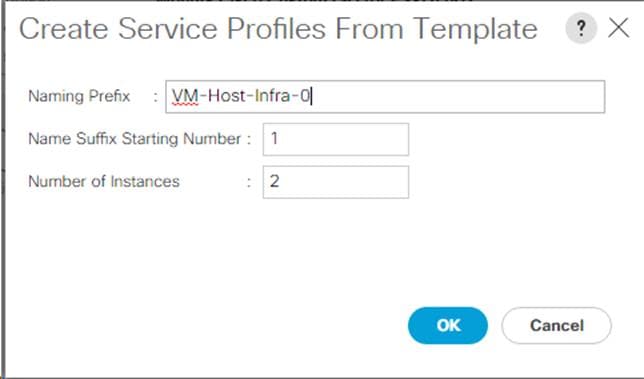Place cursor after VM-Host-Infra-0 text
The width and height of the screenshot is (644, 379).
point(312,96)
